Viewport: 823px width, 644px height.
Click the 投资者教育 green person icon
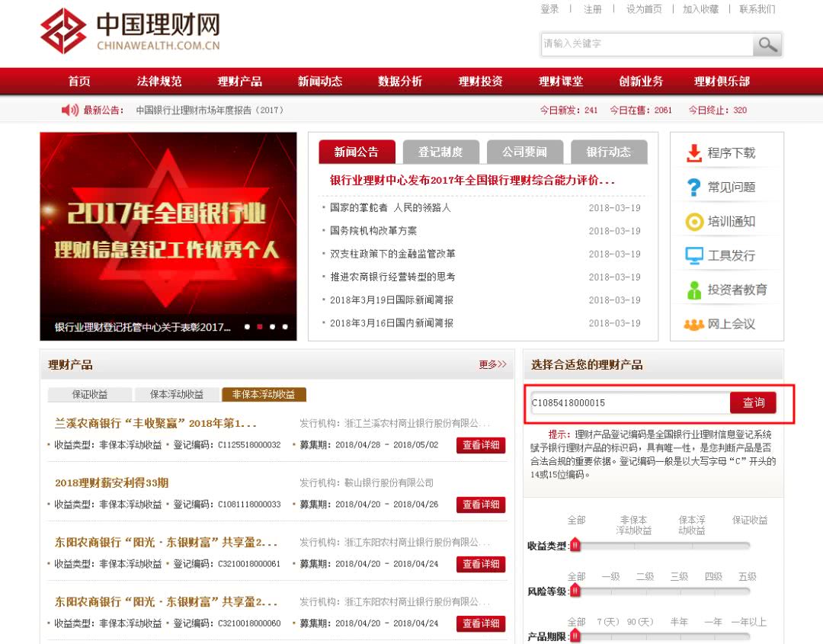(x=694, y=290)
